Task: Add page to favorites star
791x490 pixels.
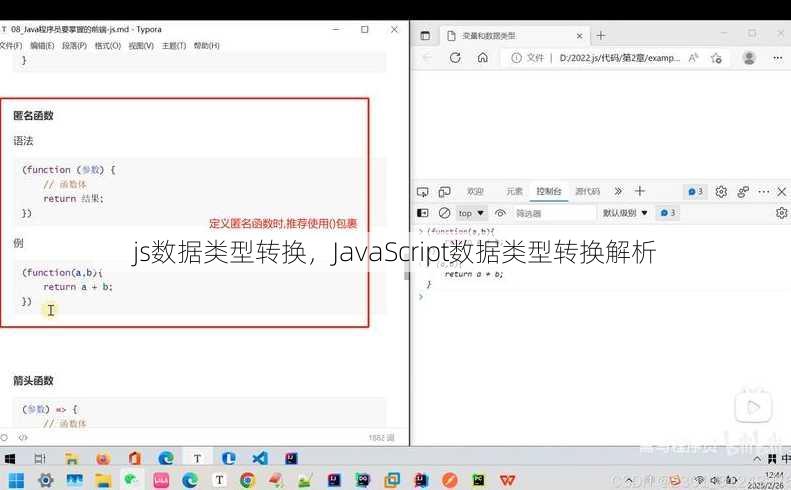Action: point(716,58)
